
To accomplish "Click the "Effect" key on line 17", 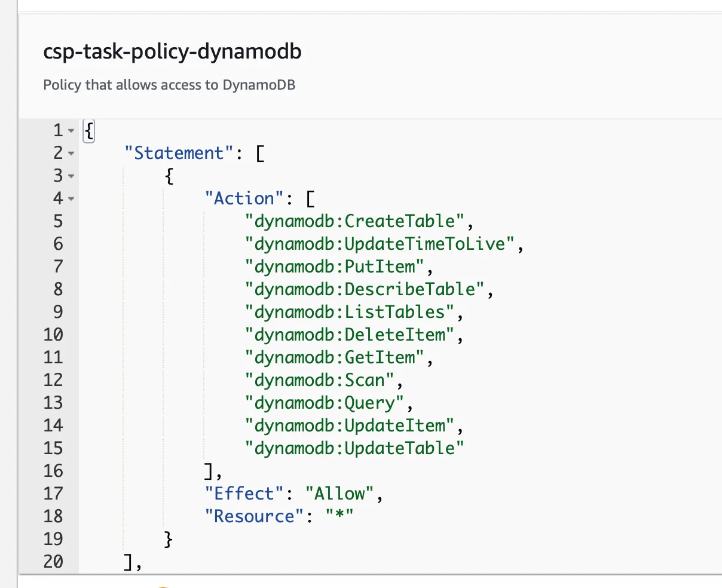I will click(244, 494).
